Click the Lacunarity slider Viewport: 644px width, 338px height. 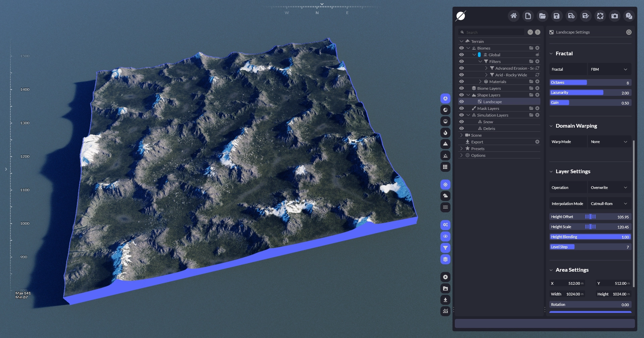[x=590, y=93]
